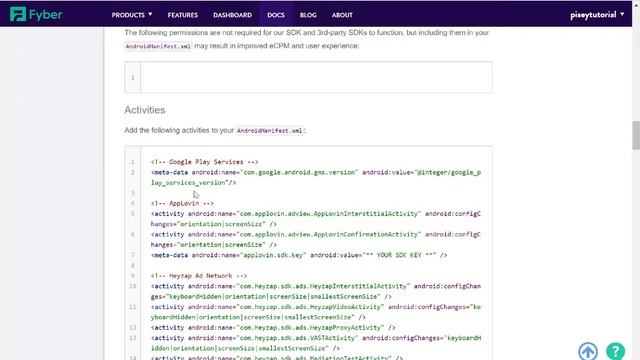Click the VASTActivity code line

(x=316, y=343)
